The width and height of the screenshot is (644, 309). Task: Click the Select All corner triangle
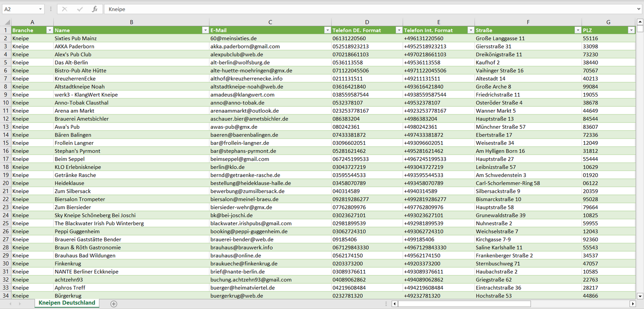coord(7,22)
